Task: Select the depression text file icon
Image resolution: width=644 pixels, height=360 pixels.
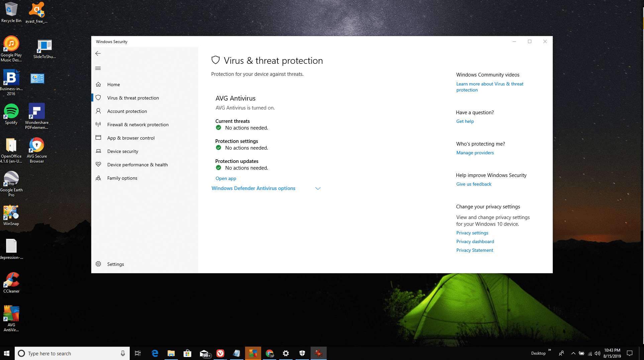Action: tap(11, 249)
